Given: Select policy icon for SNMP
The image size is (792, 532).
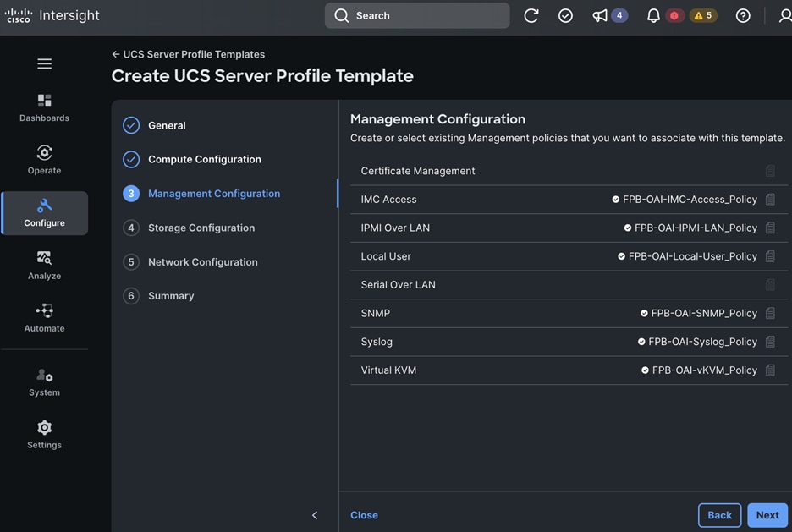Looking at the screenshot, I should pyautogui.click(x=770, y=314).
